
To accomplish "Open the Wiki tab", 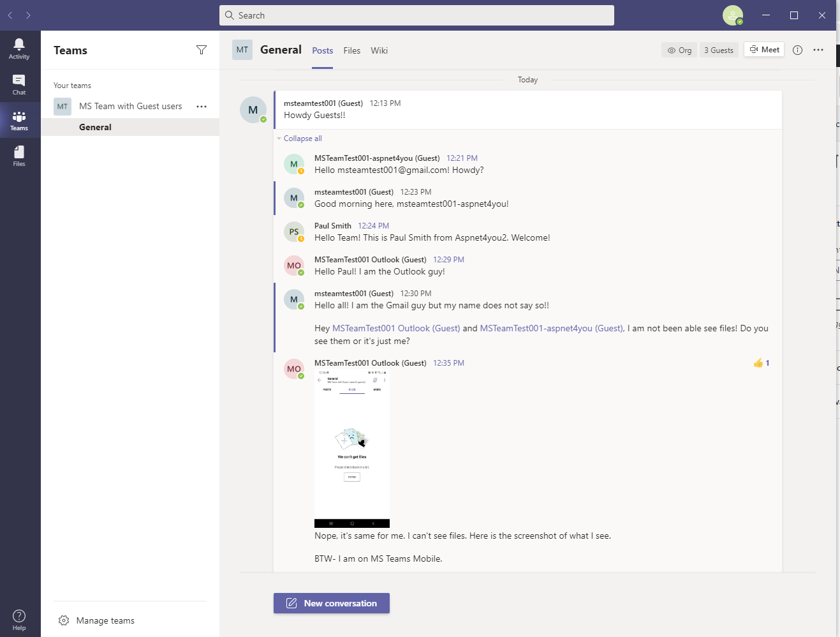I will click(379, 50).
